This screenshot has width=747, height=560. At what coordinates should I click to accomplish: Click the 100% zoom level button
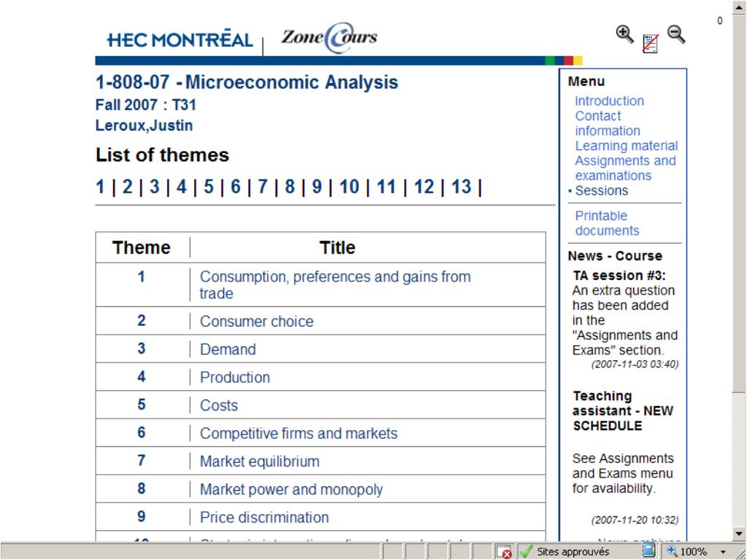(x=687, y=551)
